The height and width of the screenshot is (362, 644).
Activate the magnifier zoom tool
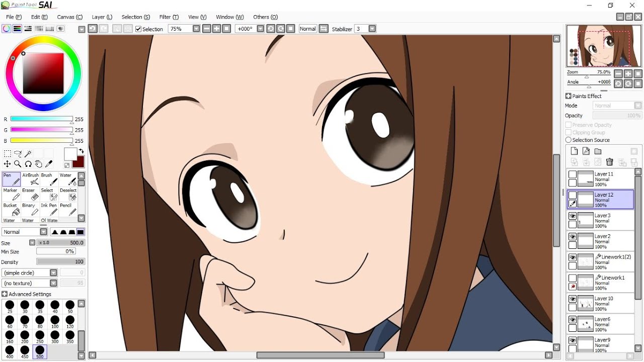point(18,164)
